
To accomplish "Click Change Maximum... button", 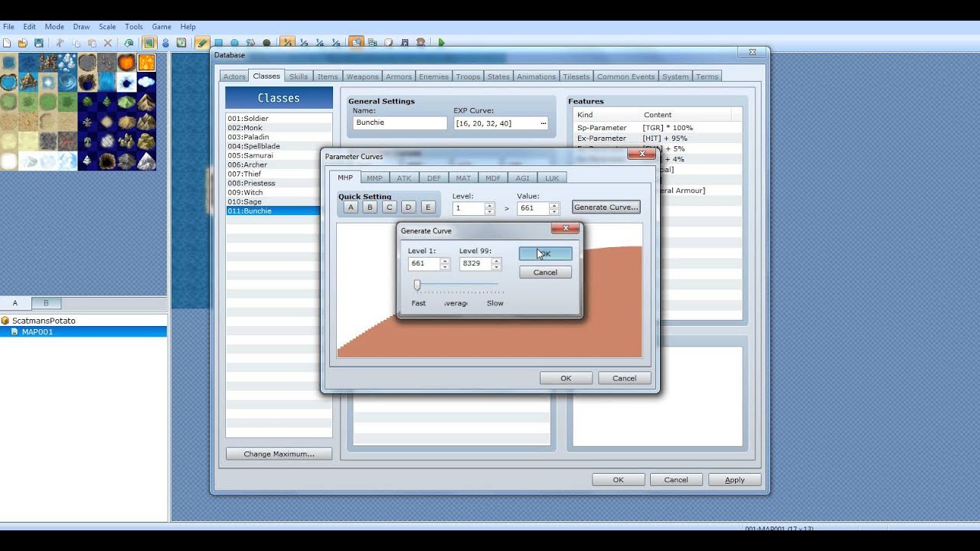I will (x=279, y=454).
